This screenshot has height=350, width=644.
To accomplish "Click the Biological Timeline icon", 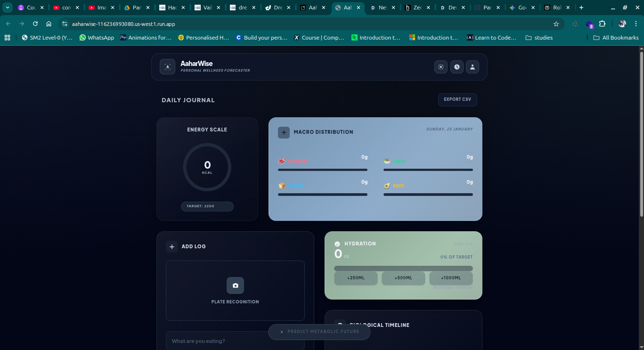I will coord(340,325).
